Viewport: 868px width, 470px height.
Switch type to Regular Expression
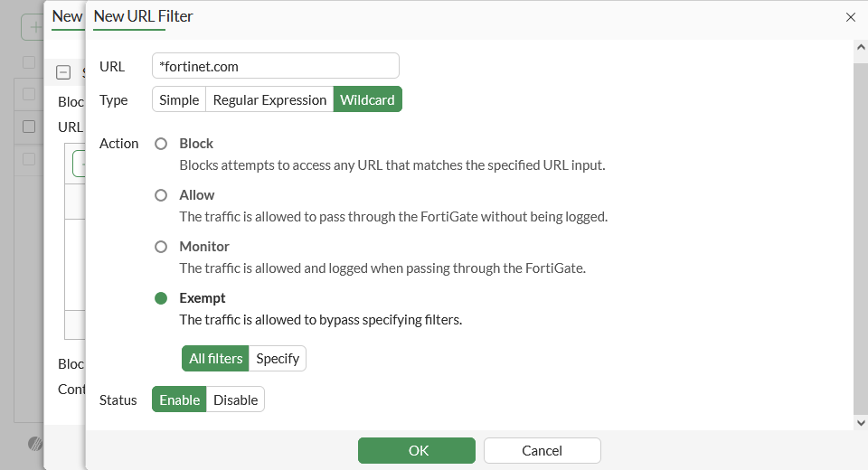coord(269,100)
